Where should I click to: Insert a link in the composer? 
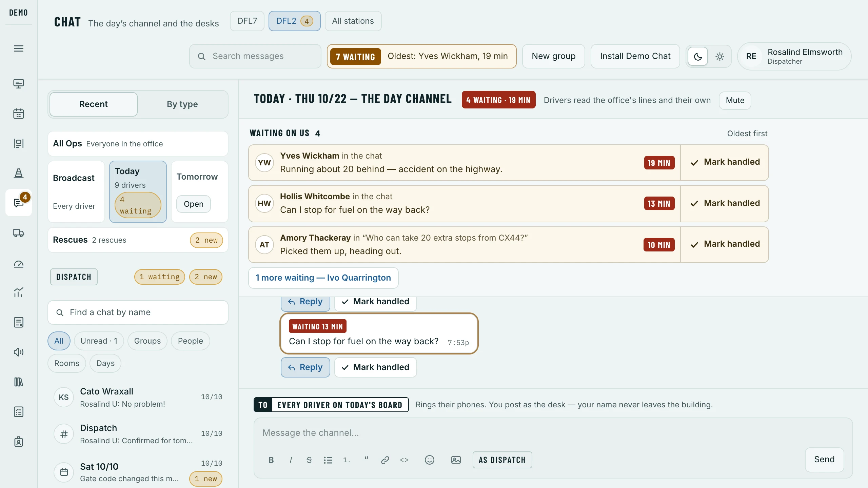385,460
